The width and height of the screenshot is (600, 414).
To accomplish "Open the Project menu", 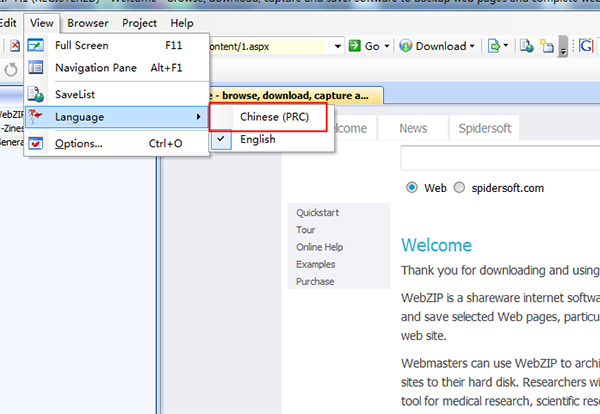I will pos(139,22).
